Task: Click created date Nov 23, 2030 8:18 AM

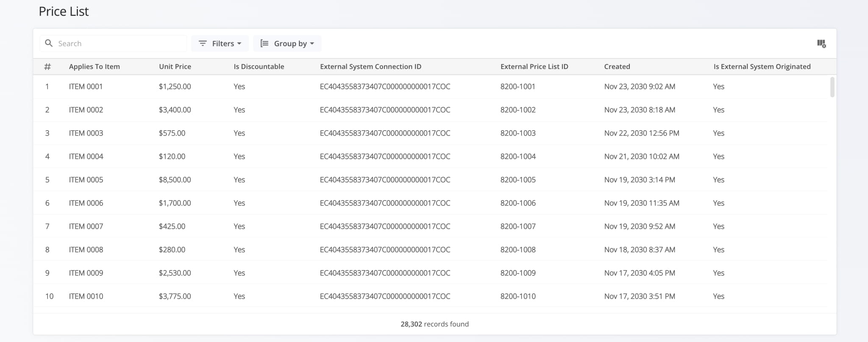Action: tap(640, 110)
